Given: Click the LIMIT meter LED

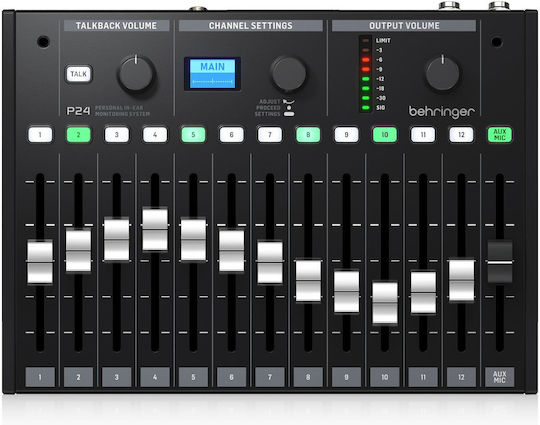Looking at the screenshot, I should click(x=366, y=41).
